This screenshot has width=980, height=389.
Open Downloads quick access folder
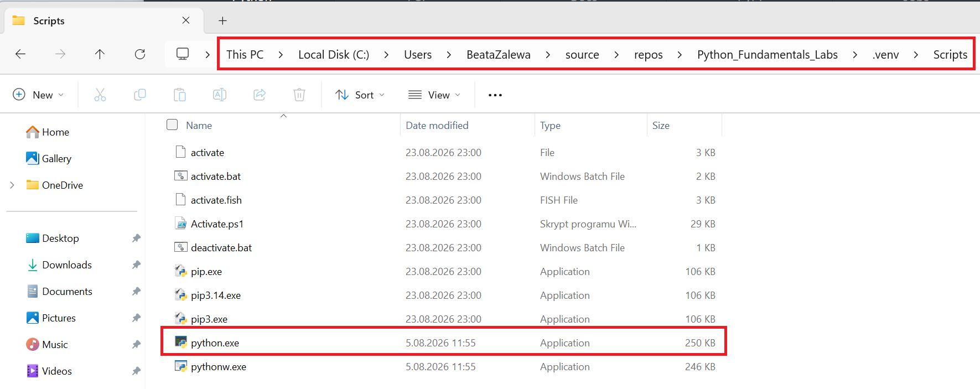tap(59, 264)
